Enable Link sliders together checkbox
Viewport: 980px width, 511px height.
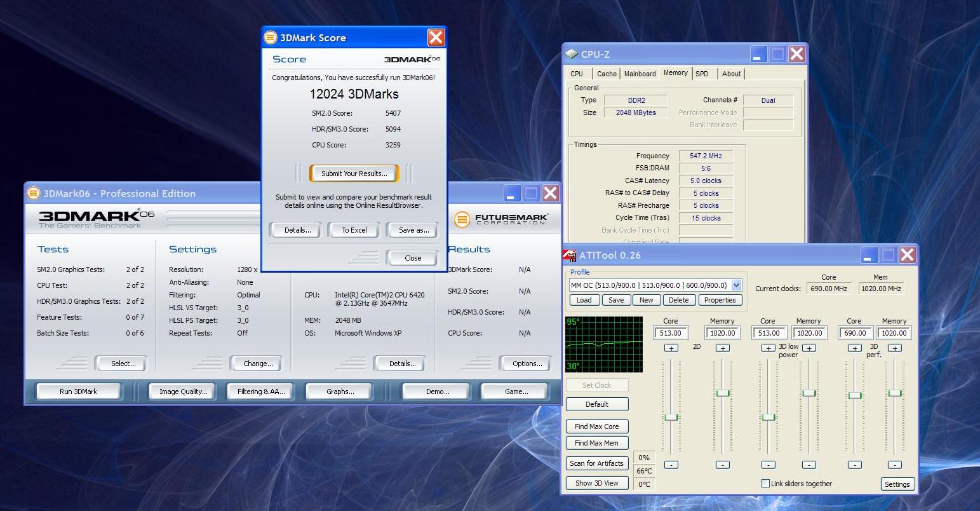coord(765,483)
